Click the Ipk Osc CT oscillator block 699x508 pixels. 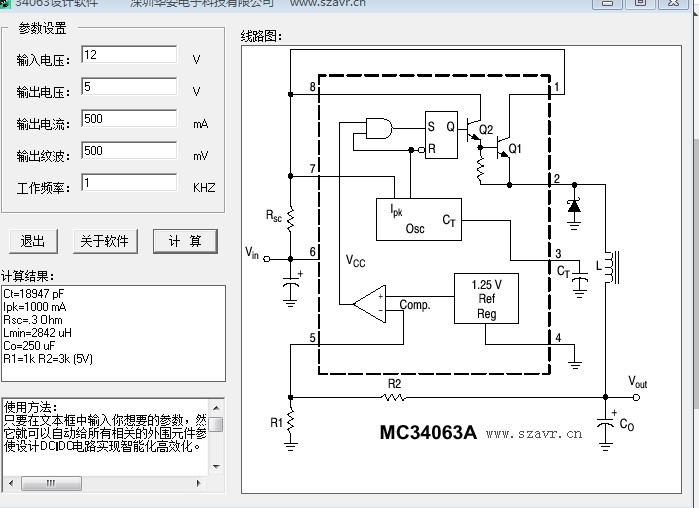point(419,220)
